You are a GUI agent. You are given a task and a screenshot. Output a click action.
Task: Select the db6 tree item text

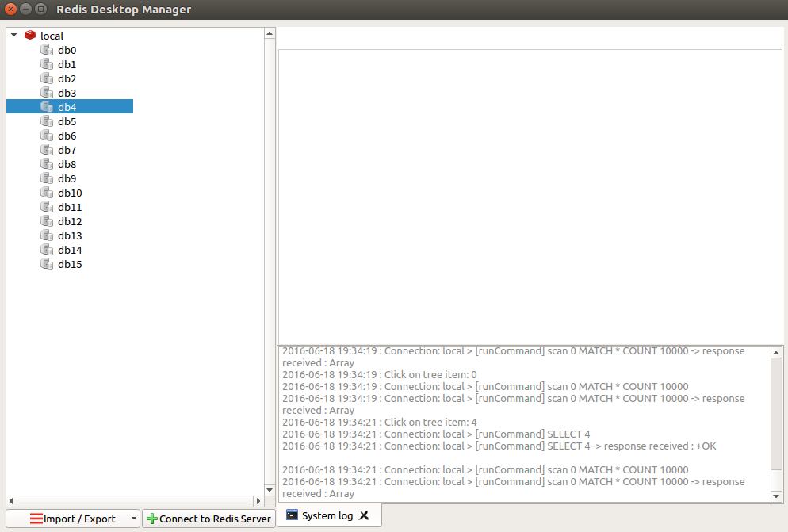(67, 136)
